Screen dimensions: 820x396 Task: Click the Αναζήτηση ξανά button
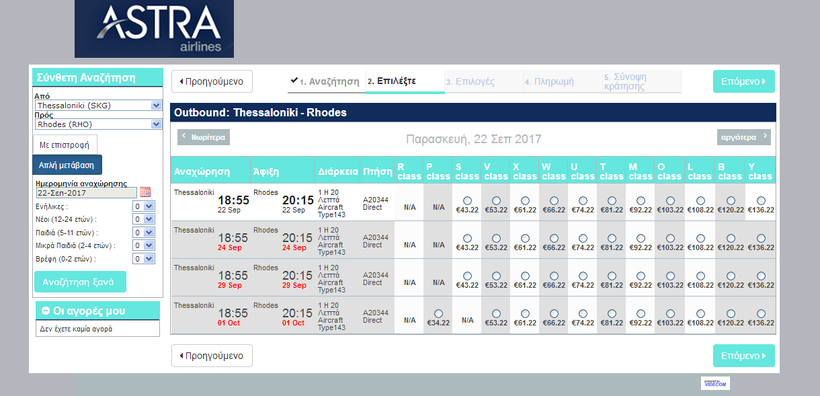(x=80, y=281)
